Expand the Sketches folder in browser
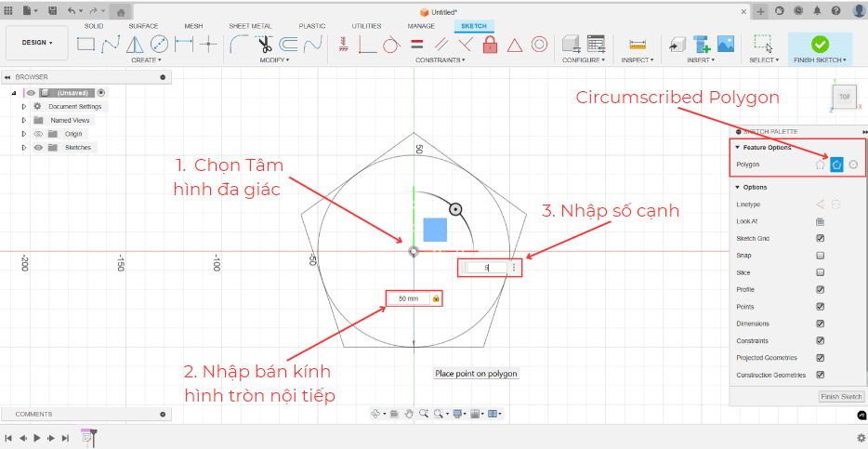Screen dimensions: 868x449 click(24, 147)
